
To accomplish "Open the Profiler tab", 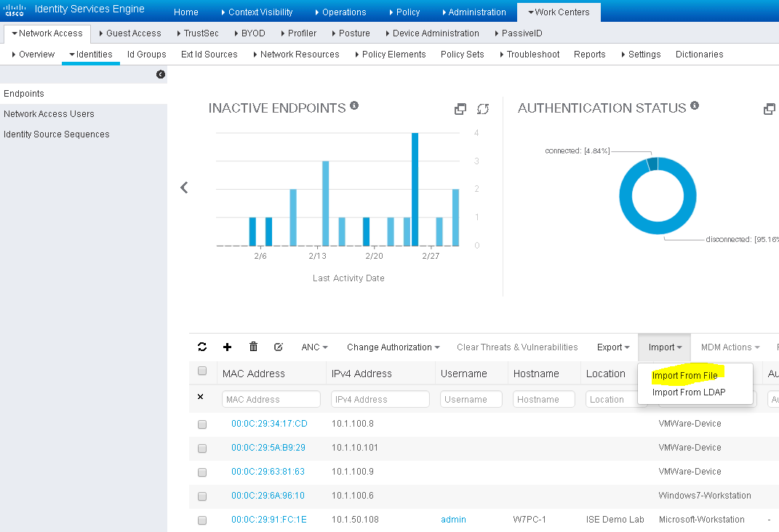I will click(x=299, y=33).
